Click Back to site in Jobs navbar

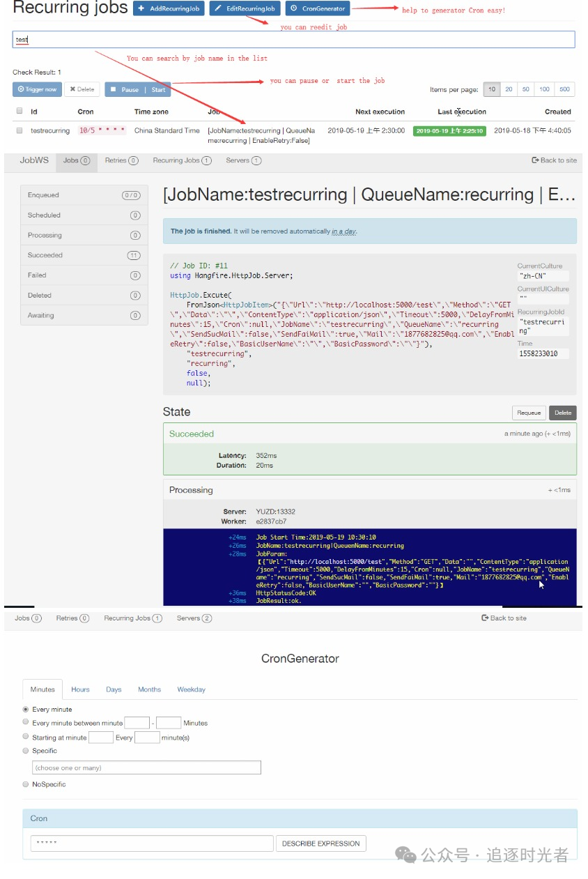[x=554, y=160]
